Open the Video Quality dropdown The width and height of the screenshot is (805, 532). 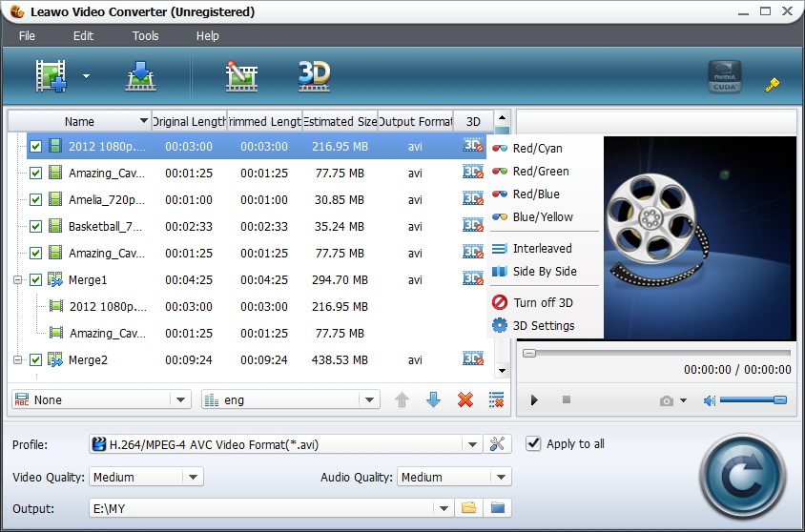click(194, 478)
